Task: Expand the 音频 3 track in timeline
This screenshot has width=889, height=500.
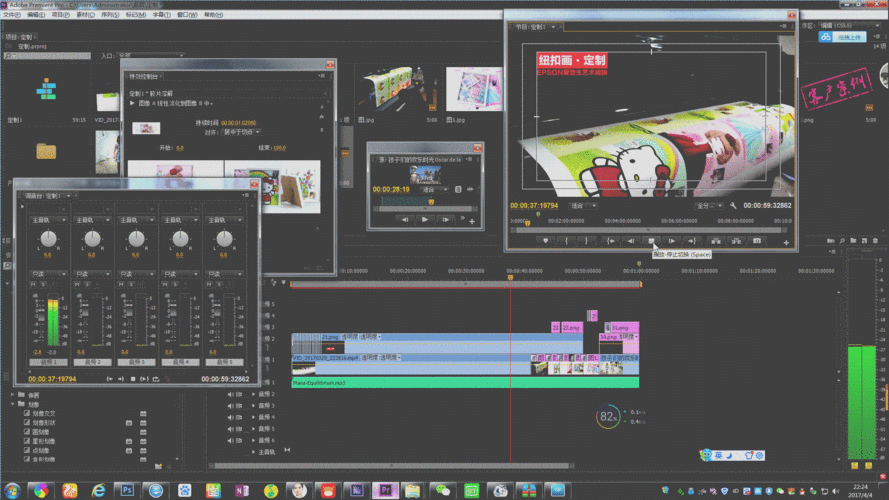Action: (253, 406)
